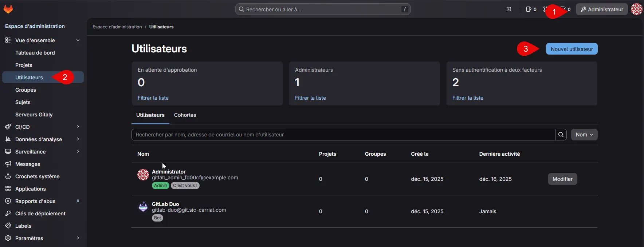
Task: Filter list by Administrateurs
Action: [x=310, y=98]
